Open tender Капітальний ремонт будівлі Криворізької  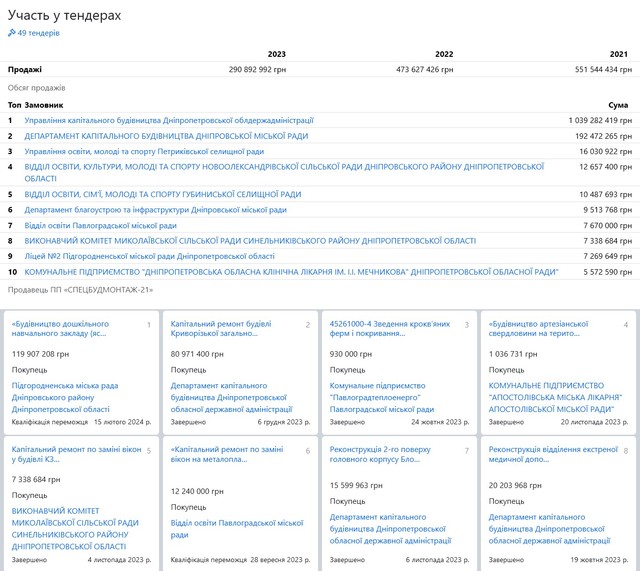point(221,329)
